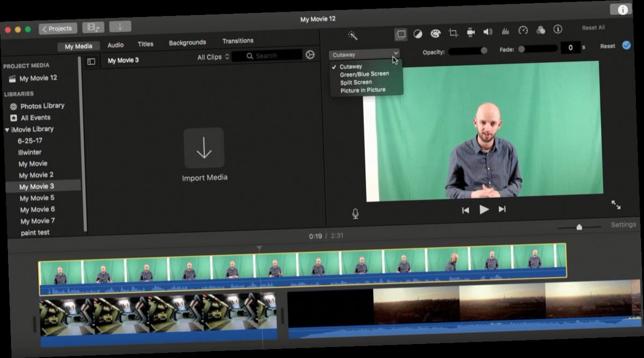This screenshot has width=644, height=358.
Task: Switch to the Audio tab
Action: point(115,45)
